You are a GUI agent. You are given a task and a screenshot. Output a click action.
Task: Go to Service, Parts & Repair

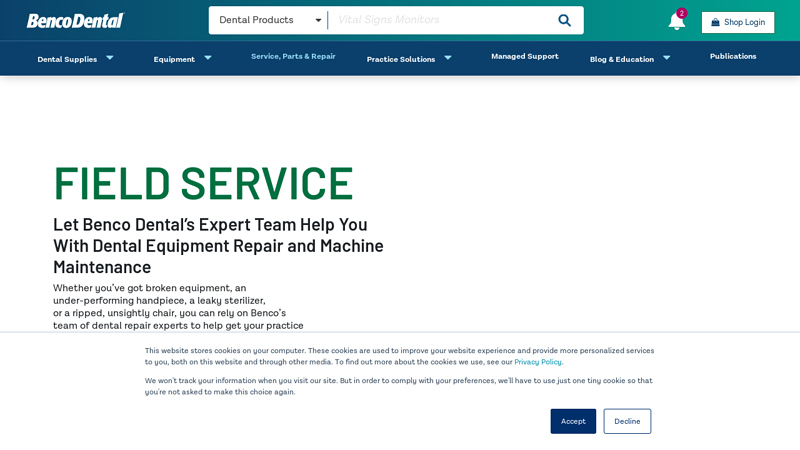pyautogui.click(x=293, y=56)
